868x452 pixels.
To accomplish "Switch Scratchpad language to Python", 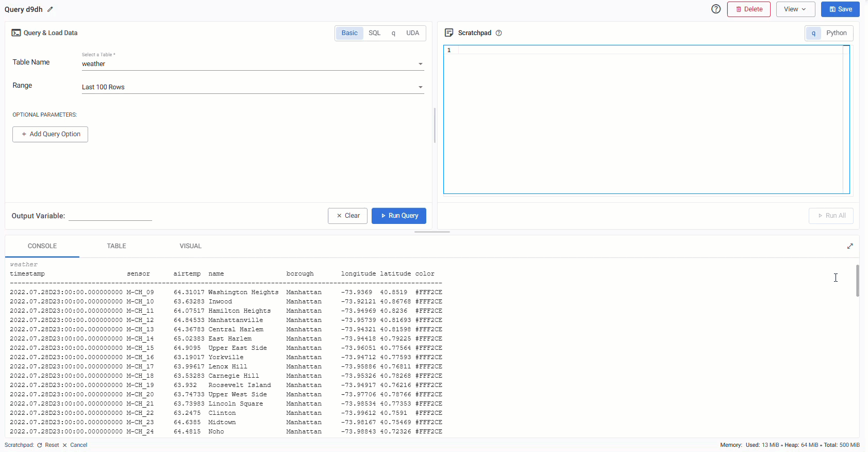I will pyautogui.click(x=836, y=33).
